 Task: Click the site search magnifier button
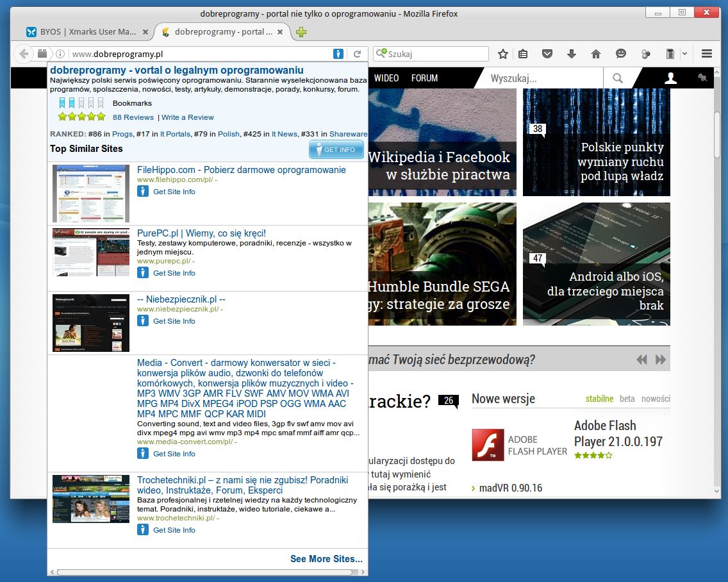pyautogui.click(x=618, y=78)
